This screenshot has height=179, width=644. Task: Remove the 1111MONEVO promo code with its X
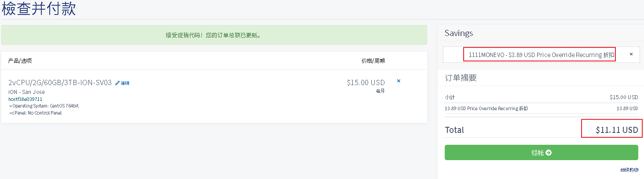tap(631, 54)
